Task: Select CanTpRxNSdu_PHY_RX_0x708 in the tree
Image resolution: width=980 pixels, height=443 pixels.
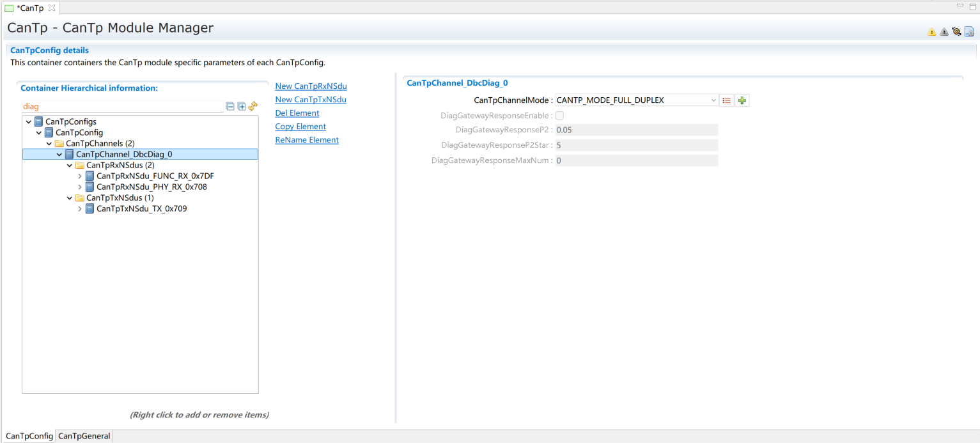Action: pyautogui.click(x=152, y=187)
